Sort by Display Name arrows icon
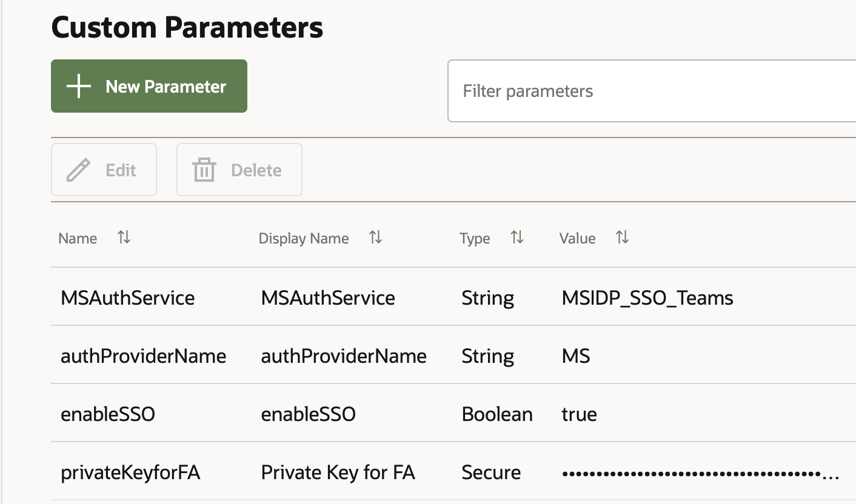Viewport: 856px width, 504px height. (375, 237)
